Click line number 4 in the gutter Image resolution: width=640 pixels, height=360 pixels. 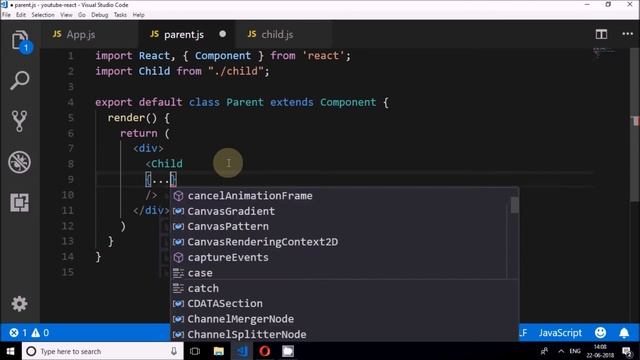coord(71,102)
